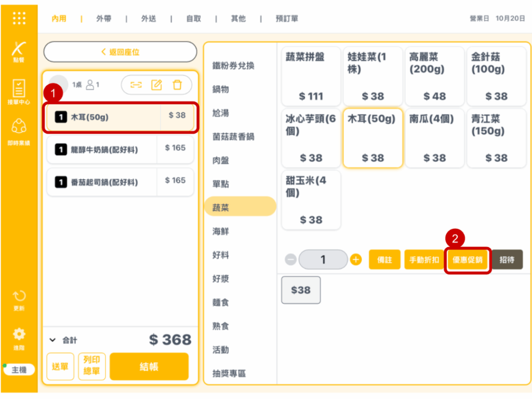Click the split/merge table icon
Viewport: 532px width, 399px height.
coord(136,85)
